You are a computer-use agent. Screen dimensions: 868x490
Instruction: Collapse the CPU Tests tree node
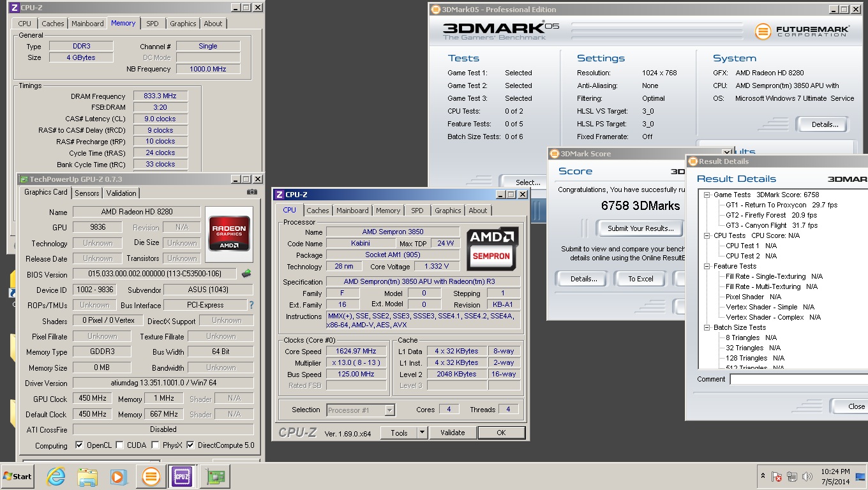[707, 235]
